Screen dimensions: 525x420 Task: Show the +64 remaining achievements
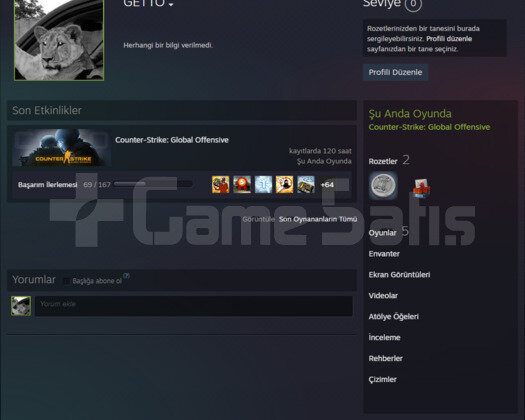(x=327, y=185)
